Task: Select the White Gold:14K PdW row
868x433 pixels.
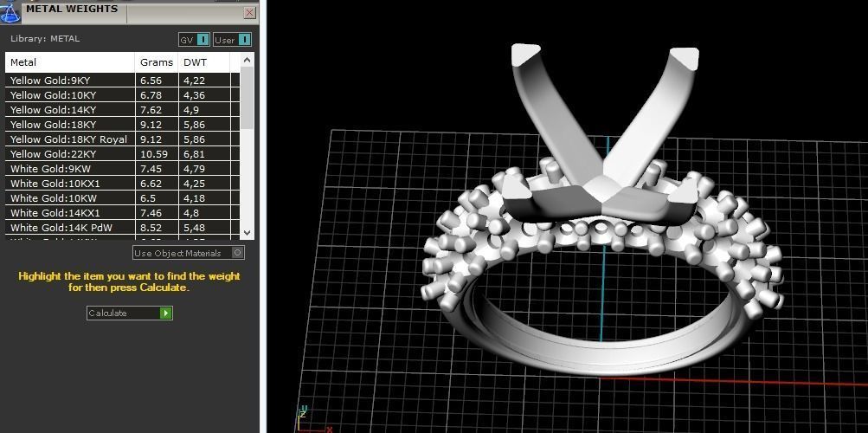Action: pos(123,228)
